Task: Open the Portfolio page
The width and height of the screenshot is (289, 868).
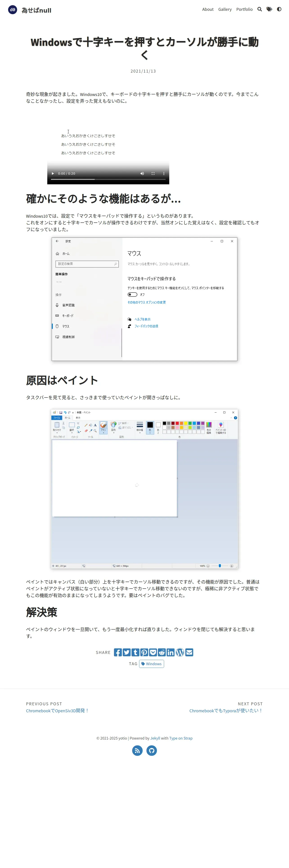Action: coord(244,9)
